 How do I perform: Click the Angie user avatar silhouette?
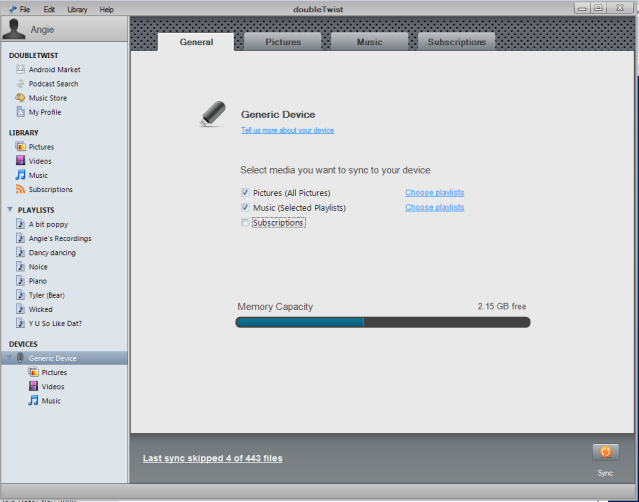[x=14, y=29]
